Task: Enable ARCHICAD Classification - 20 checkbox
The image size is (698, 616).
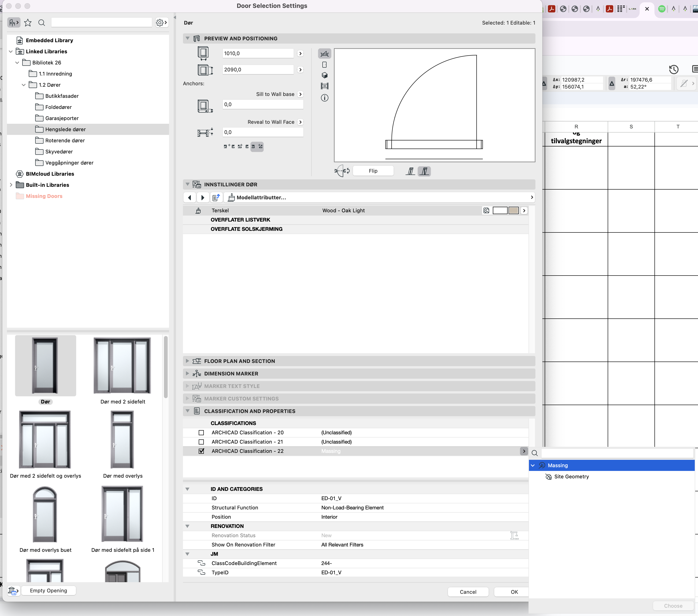Action: [x=201, y=432]
